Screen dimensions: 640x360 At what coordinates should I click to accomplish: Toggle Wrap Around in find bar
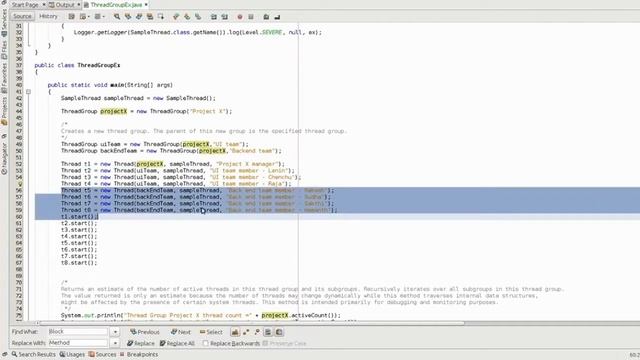tap(279, 332)
